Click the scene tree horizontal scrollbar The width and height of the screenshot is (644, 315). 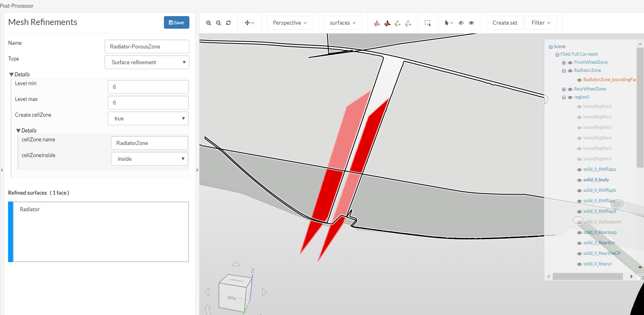pyautogui.click(x=587, y=276)
